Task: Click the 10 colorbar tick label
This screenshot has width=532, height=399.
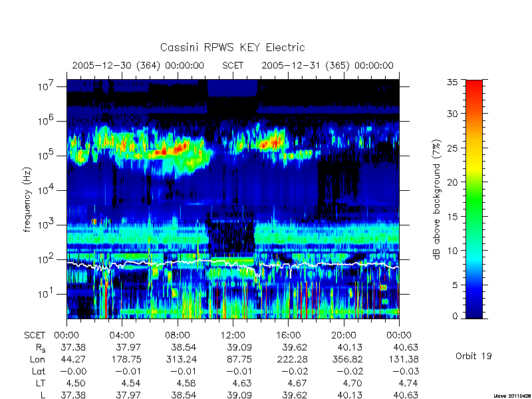Action: [x=452, y=251]
